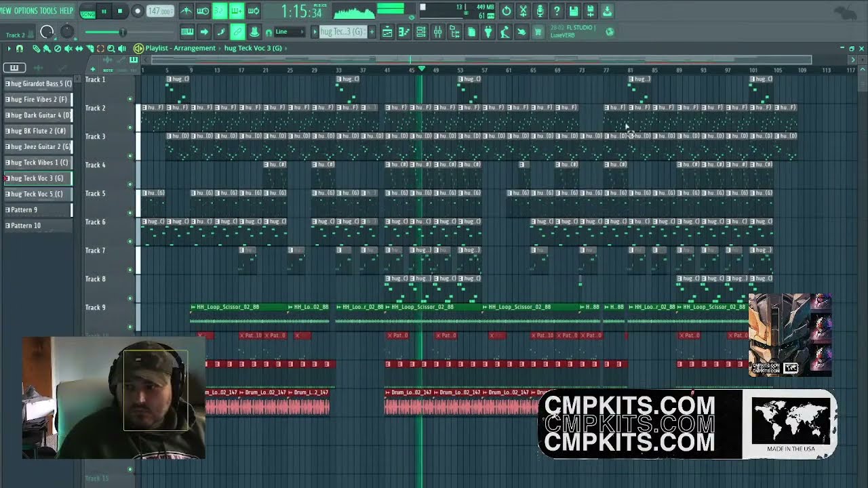Open the HELP menu
This screenshot has width=868, height=488.
(66, 11)
